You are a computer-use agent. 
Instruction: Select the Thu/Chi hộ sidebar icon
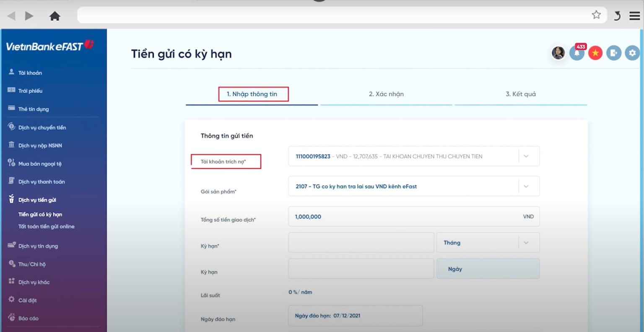click(10, 264)
